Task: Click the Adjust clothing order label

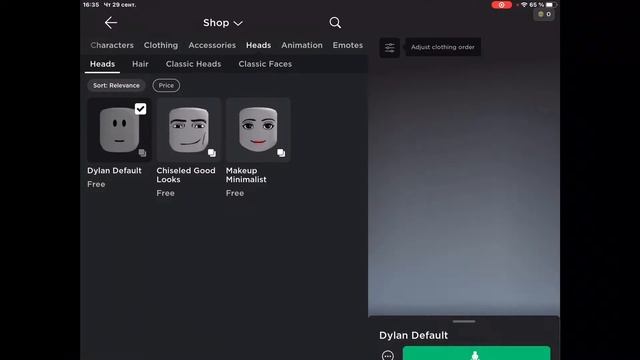Action: (x=442, y=47)
